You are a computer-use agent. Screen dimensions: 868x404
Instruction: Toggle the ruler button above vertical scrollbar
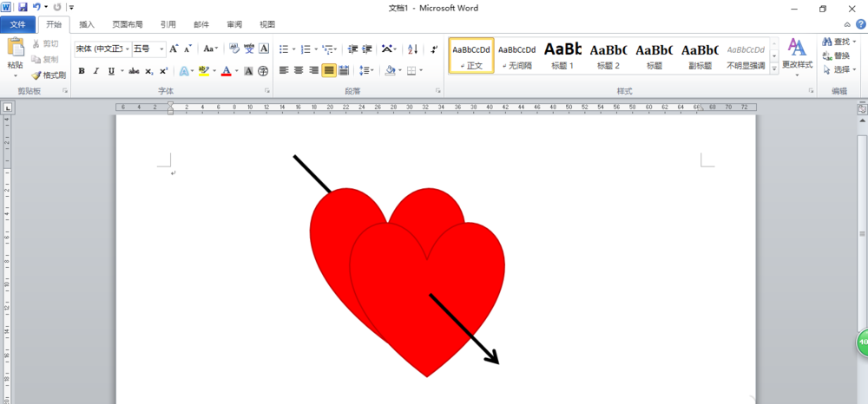pos(862,109)
